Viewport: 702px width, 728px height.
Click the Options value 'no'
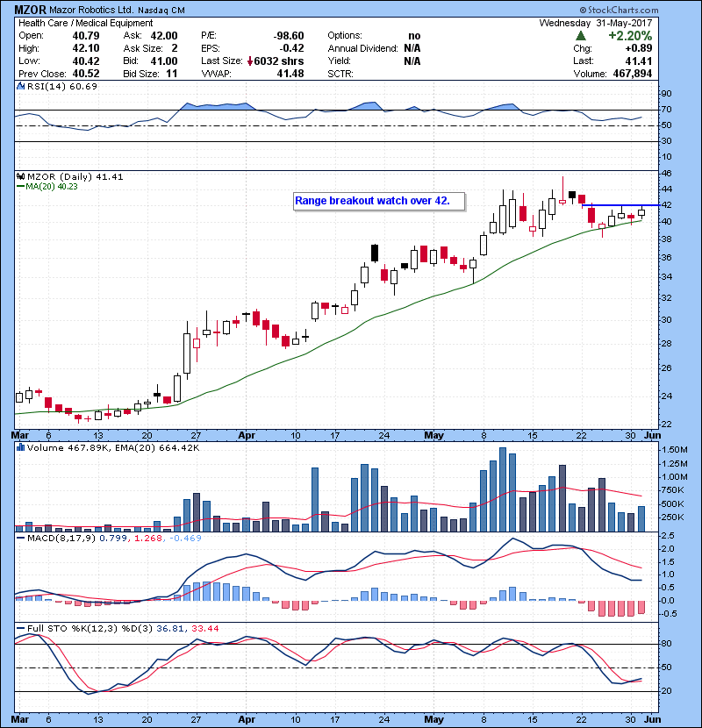[x=414, y=36]
